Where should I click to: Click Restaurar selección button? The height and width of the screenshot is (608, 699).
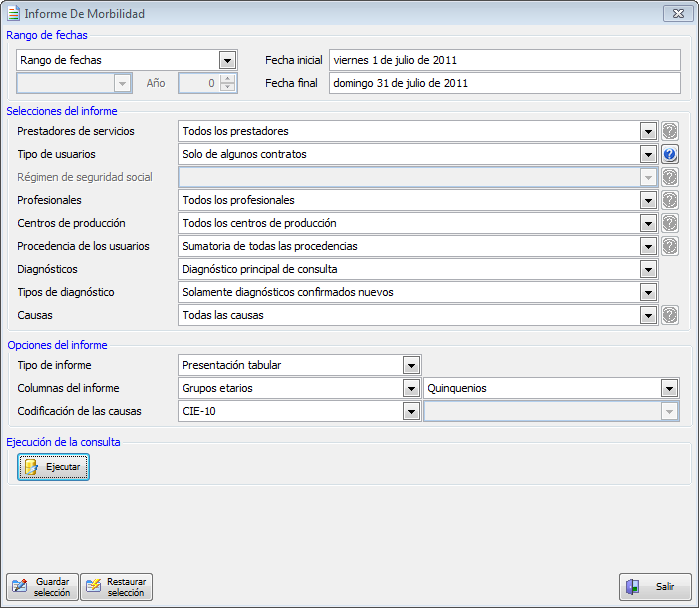click(x=116, y=587)
